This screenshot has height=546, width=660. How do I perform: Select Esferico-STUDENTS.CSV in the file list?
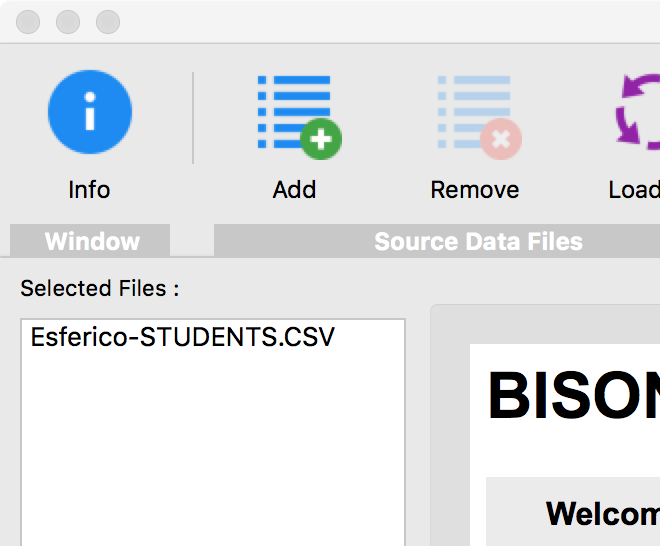(x=183, y=337)
